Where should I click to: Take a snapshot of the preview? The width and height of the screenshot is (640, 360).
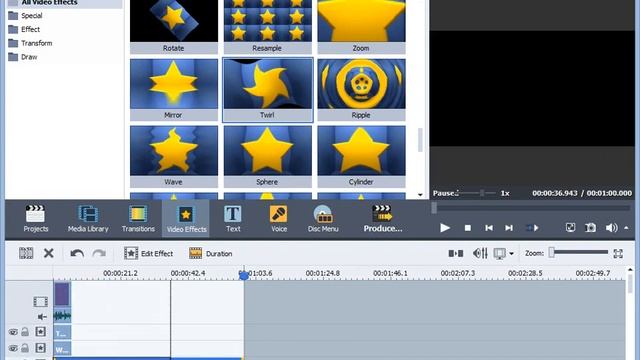(x=590, y=228)
